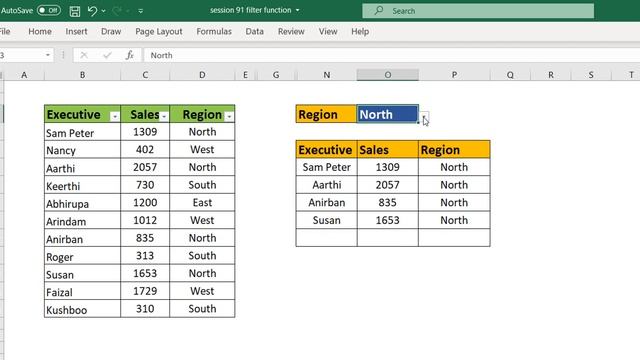Open the Help tab
640x360 pixels.
(360, 31)
